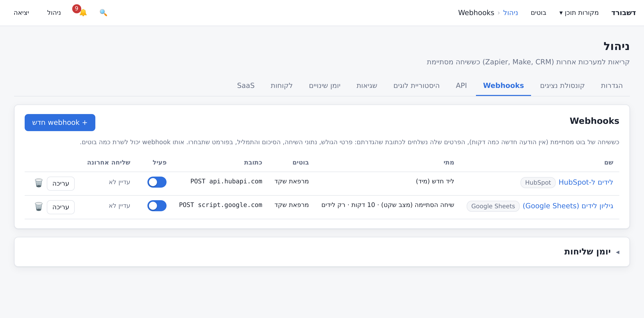This screenshot has height=318, width=644.
Task: Open the API tab
Action: [461, 86]
